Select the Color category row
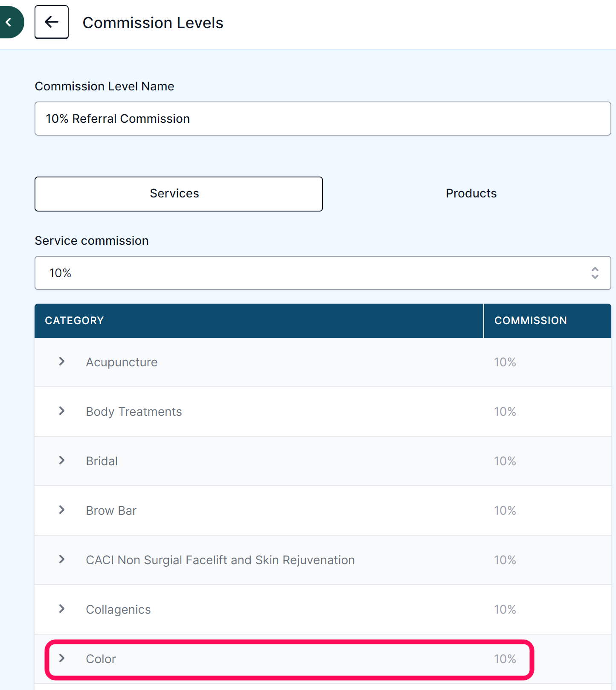This screenshot has width=616, height=690. pyautogui.click(x=323, y=659)
